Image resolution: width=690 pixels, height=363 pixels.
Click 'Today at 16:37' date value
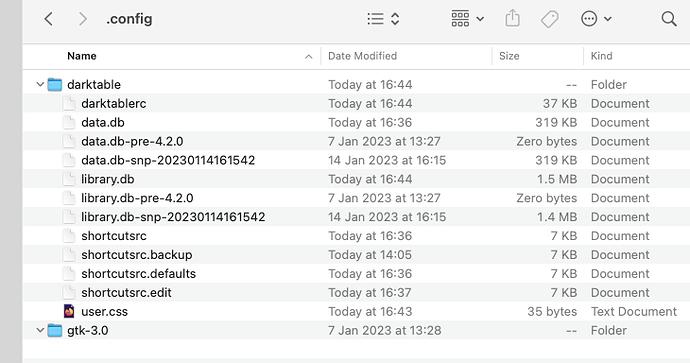coord(370,293)
